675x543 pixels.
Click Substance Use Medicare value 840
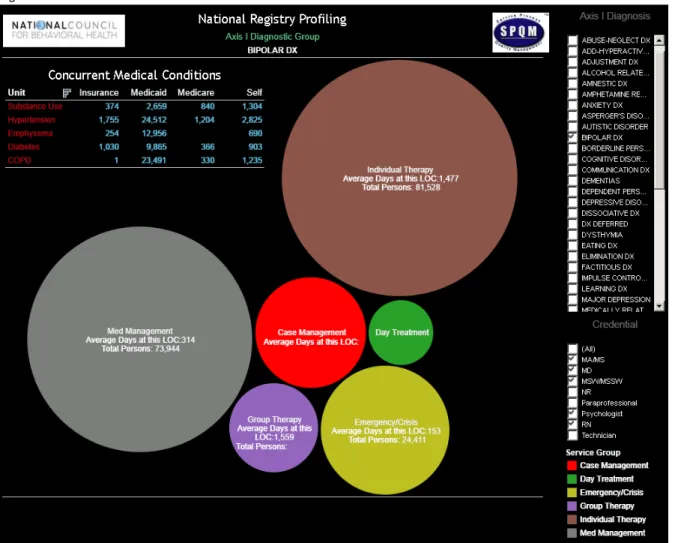(x=207, y=106)
